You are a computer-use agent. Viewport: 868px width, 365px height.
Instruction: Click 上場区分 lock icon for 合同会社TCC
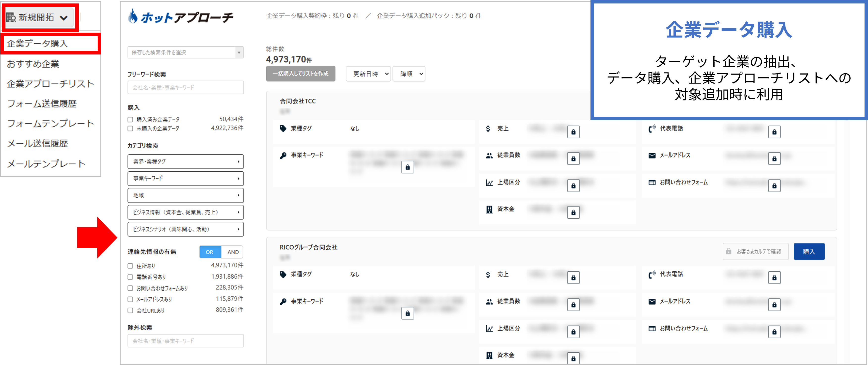tap(573, 186)
